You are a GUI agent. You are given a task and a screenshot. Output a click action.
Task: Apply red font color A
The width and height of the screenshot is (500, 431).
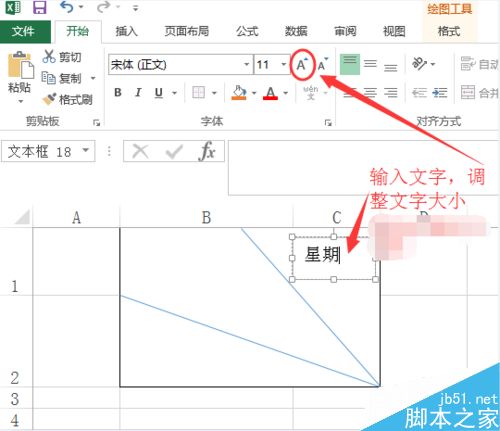270,92
